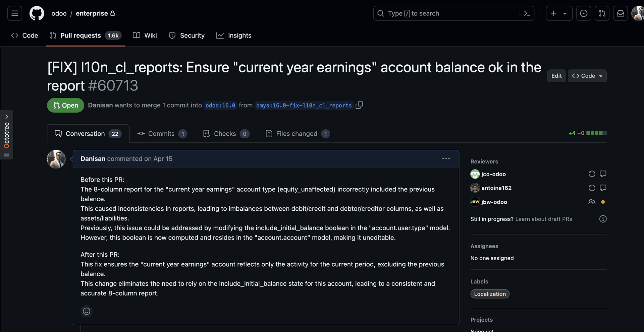Open the issues icon in header

point(584,13)
